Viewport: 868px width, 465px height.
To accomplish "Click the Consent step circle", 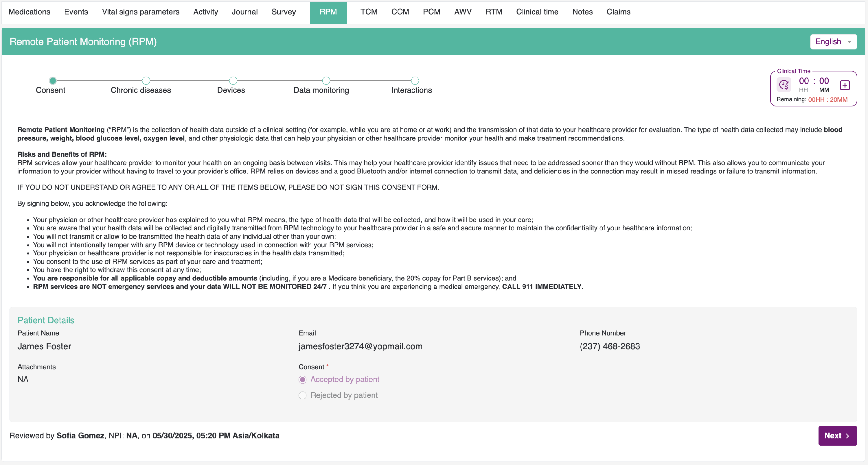I will click(53, 80).
